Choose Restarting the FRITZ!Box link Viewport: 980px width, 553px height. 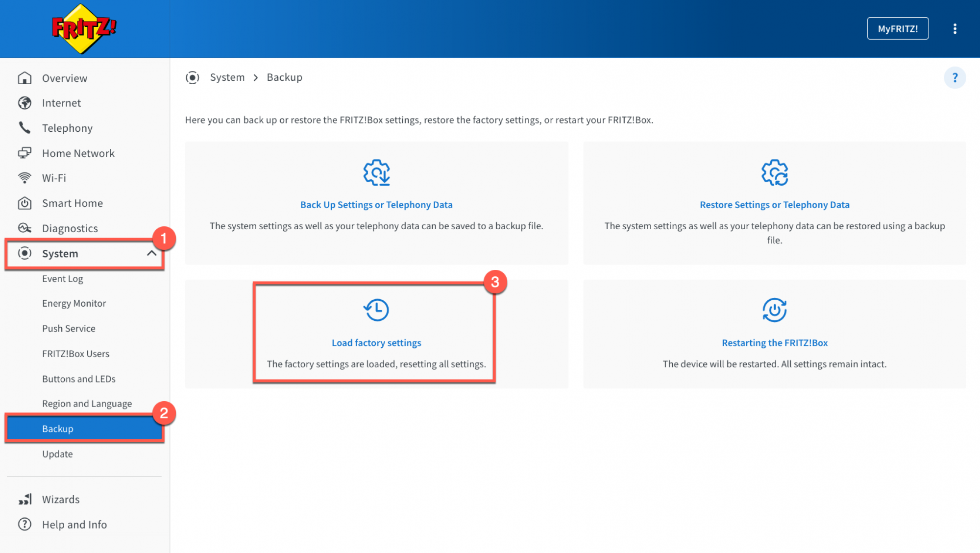[774, 343]
